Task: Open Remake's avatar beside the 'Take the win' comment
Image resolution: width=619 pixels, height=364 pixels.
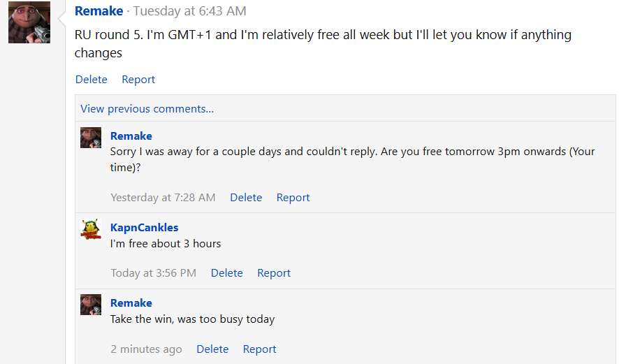Action: click(x=91, y=305)
